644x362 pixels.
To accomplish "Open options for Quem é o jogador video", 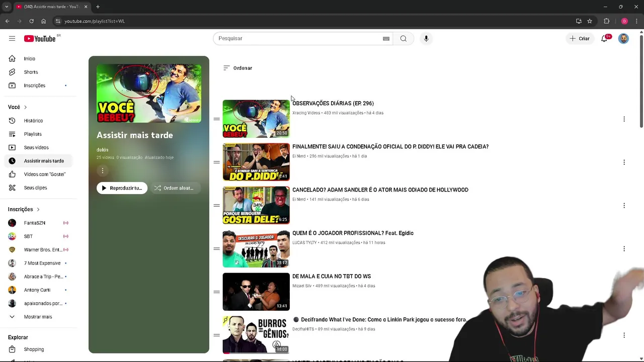I will [x=624, y=249].
